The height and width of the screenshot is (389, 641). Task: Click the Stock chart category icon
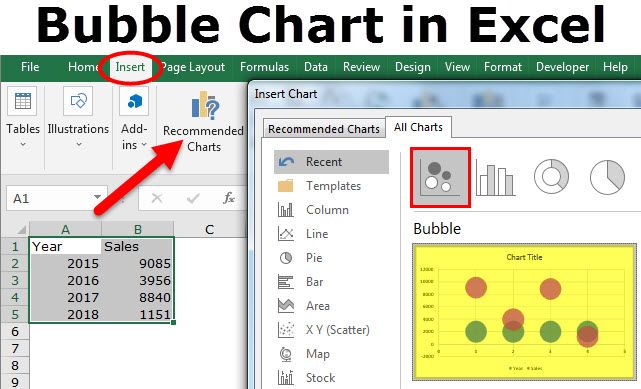(285, 378)
